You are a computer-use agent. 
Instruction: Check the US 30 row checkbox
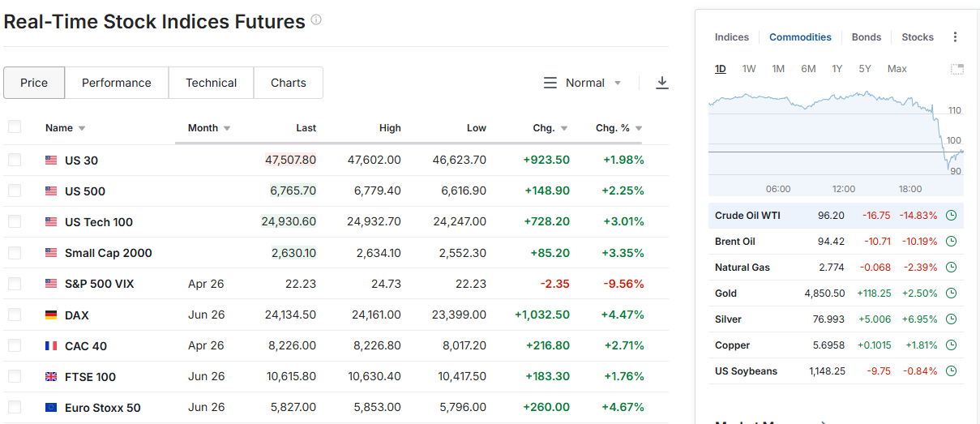[x=15, y=160]
